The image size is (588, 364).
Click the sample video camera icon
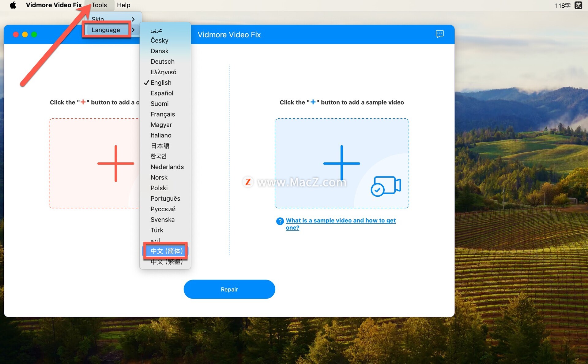[x=386, y=186]
